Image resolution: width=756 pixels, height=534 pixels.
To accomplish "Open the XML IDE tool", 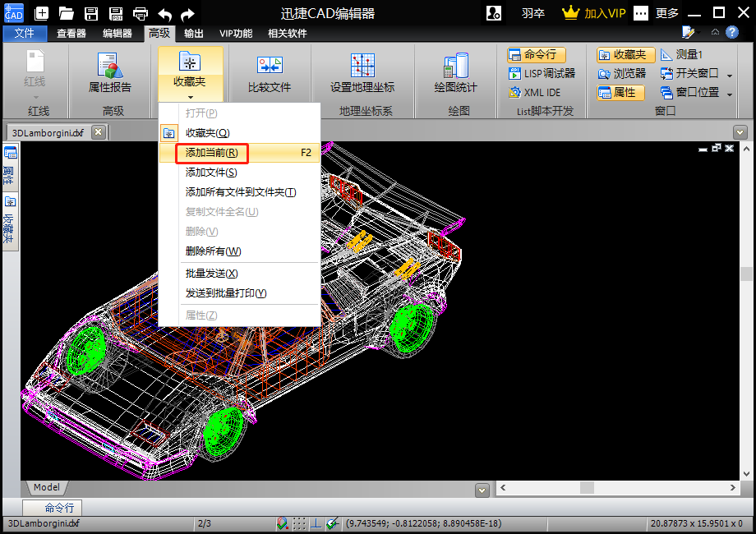I will click(535, 92).
